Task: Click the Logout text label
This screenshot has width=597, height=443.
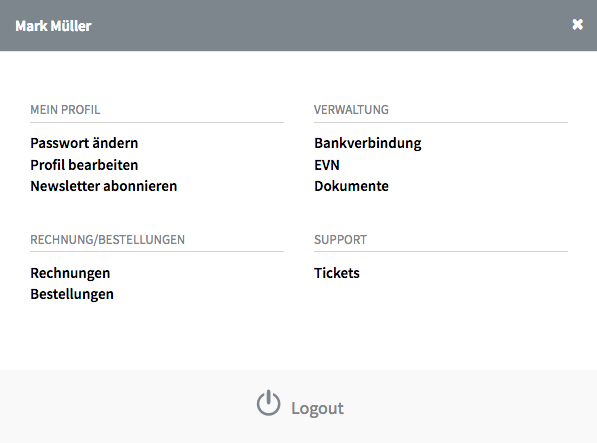Action: (x=318, y=408)
